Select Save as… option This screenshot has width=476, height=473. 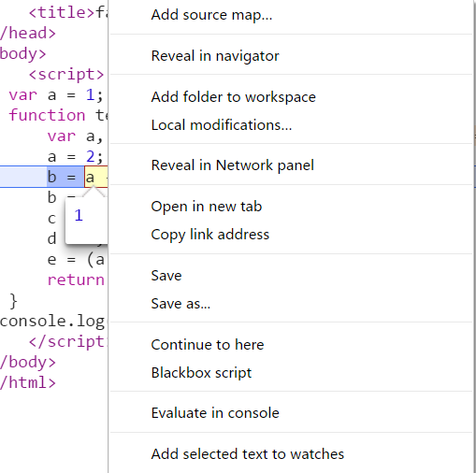(180, 304)
